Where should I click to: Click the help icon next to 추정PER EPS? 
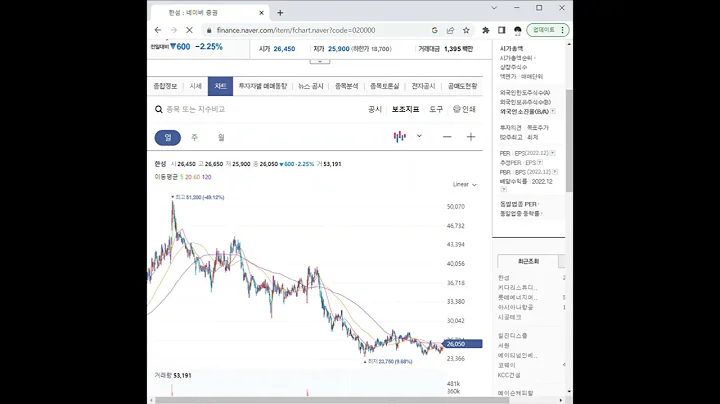click(x=540, y=163)
